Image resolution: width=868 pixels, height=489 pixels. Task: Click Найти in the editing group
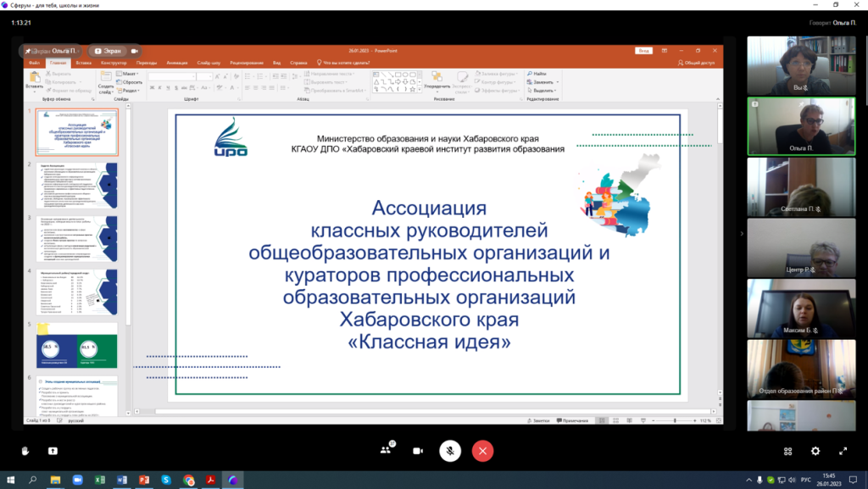pos(537,74)
